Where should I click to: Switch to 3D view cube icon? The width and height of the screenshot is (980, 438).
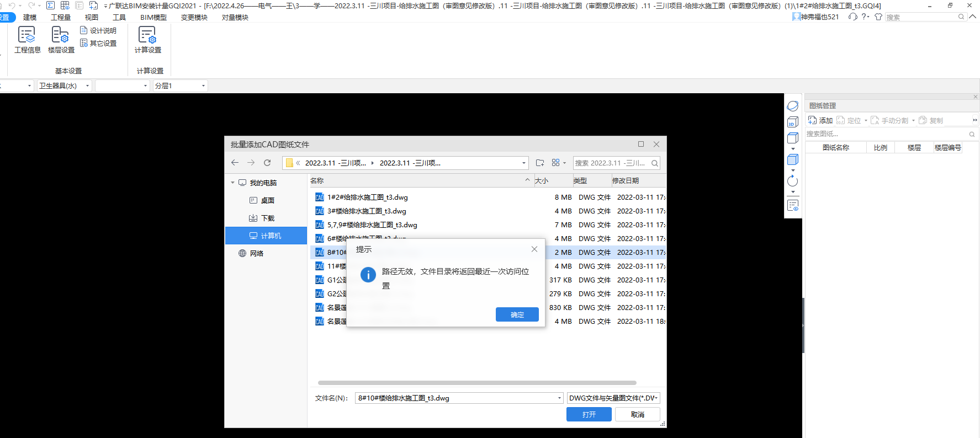(793, 122)
